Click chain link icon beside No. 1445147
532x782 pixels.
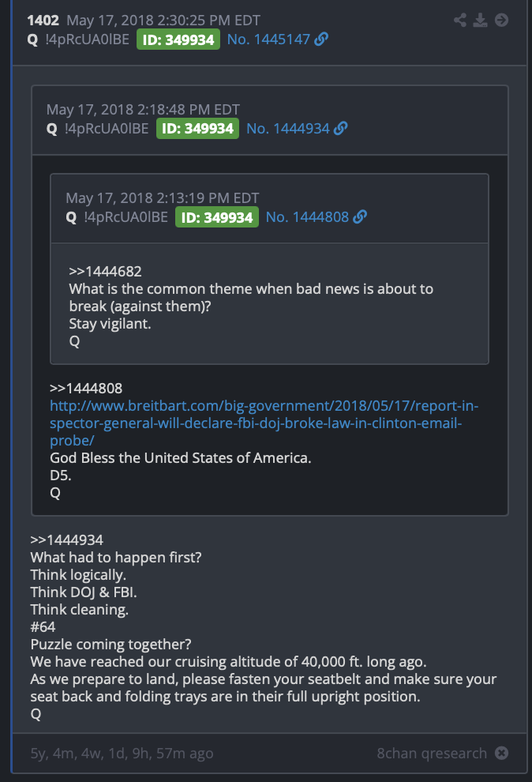tap(321, 39)
